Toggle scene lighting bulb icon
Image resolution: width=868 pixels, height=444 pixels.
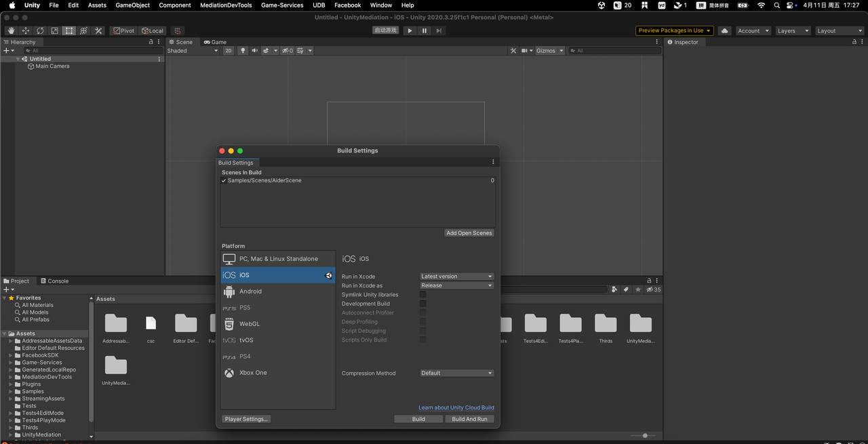coord(243,51)
